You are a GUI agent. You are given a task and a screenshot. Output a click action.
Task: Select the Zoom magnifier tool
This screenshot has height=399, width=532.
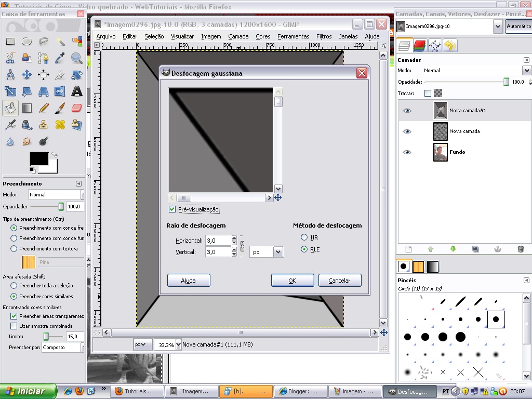(x=77, y=58)
